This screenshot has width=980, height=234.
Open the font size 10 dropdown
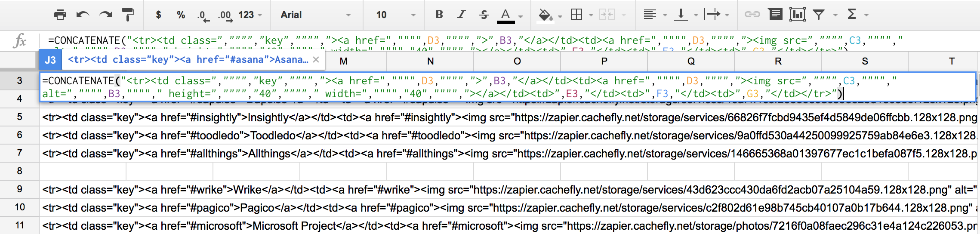396,15
